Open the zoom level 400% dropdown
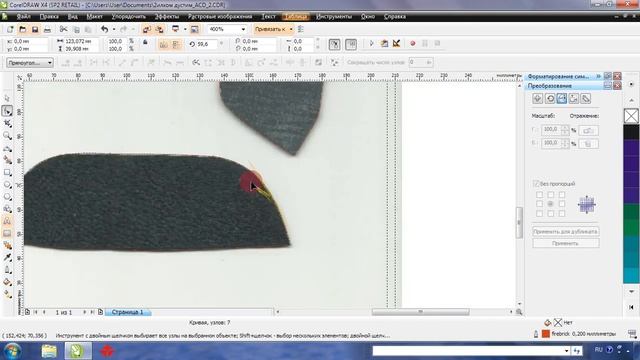The image size is (640, 360). click(x=243, y=29)
